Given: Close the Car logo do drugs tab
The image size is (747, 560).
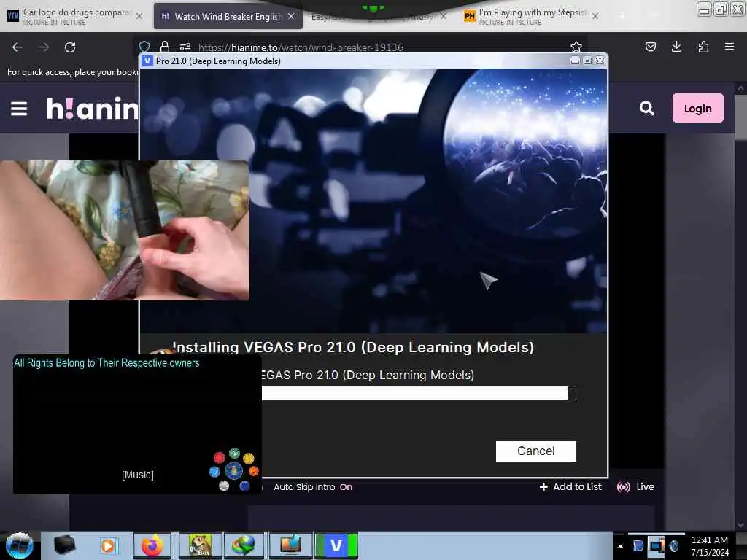Looking at the screenshot, I should [139, 16].
